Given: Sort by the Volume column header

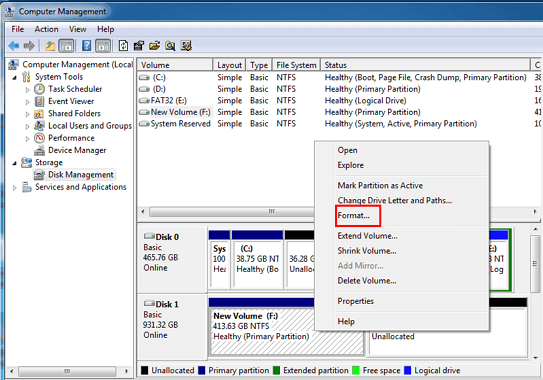Looking at the screenshot, I should [175, 65].
